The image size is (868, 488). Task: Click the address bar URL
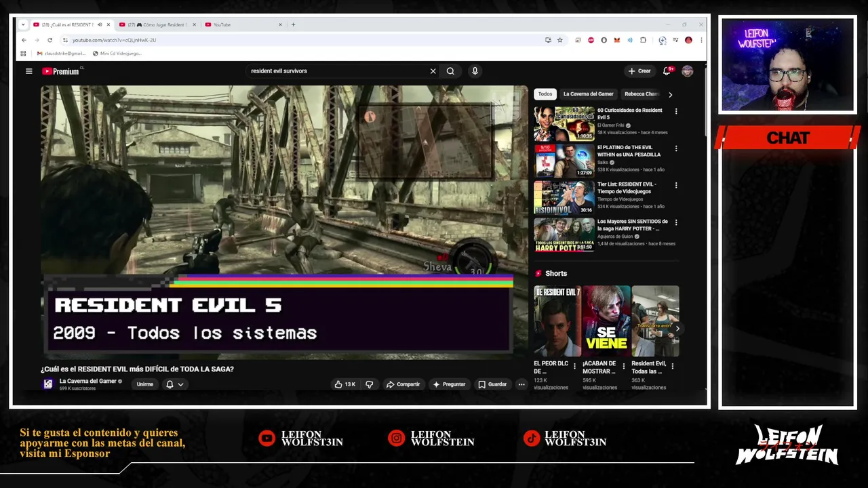click(114, 40)
